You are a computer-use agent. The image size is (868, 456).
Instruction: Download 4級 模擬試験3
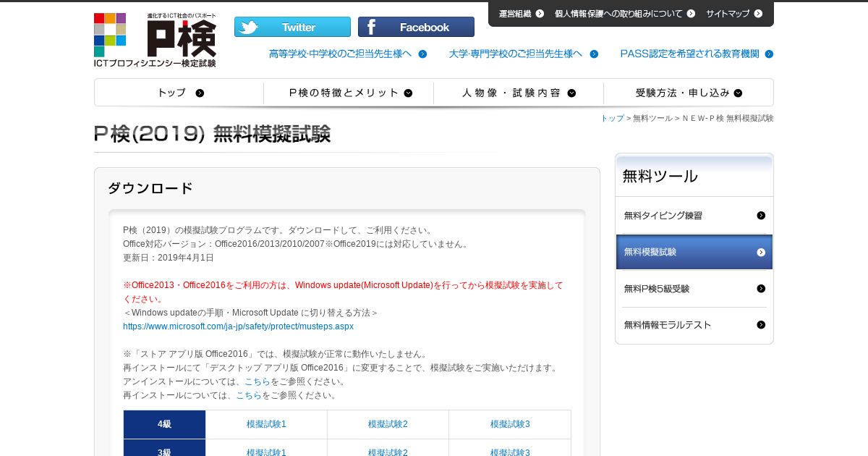click(510, 424)
